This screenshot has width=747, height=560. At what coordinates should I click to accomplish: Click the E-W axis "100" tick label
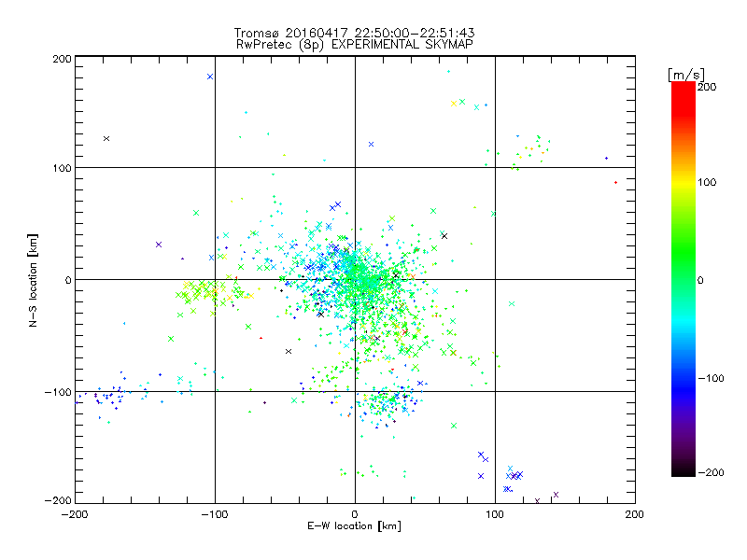coord(495,514)
